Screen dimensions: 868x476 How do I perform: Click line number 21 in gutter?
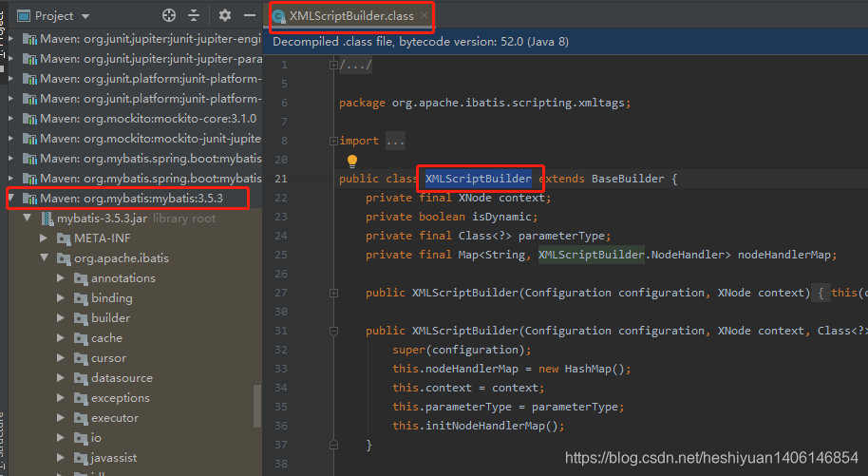pyautogui.click(x=281, y=179)
